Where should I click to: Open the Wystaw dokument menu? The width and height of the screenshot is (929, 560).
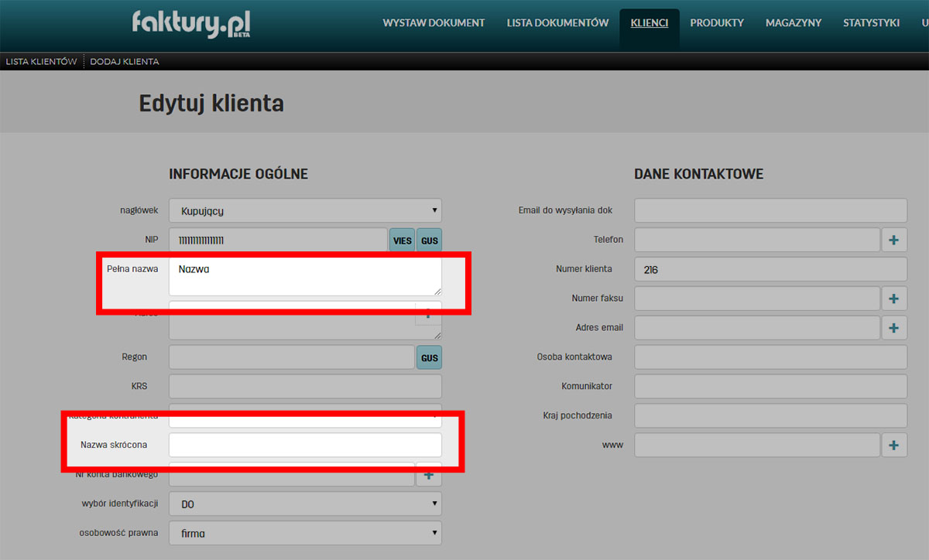(434, 23)
